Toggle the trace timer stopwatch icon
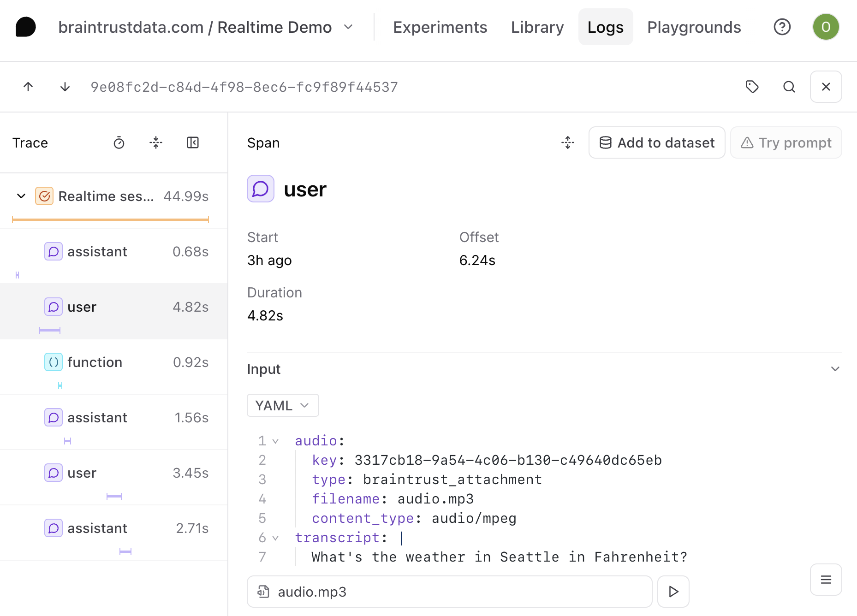 coord(119,143)
